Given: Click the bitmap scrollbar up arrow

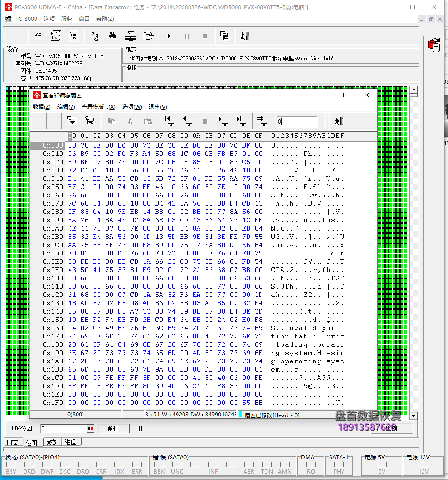Looking at the screenshot, I should 414,90.
